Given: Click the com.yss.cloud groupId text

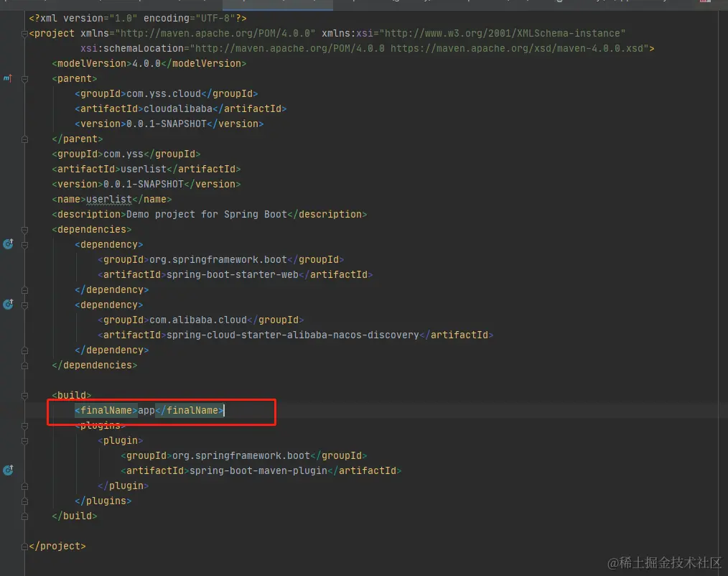Looking at the screenshot, I should [164, 93].
